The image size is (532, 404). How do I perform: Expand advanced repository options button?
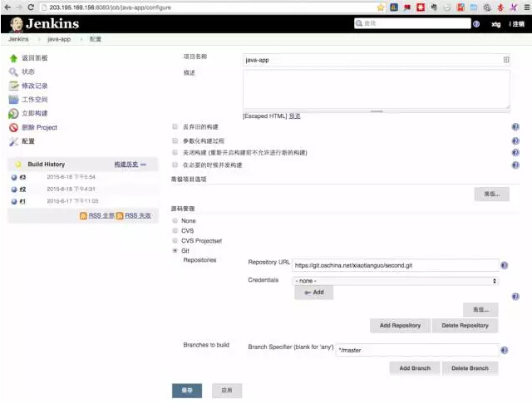(x=480, y=309)
